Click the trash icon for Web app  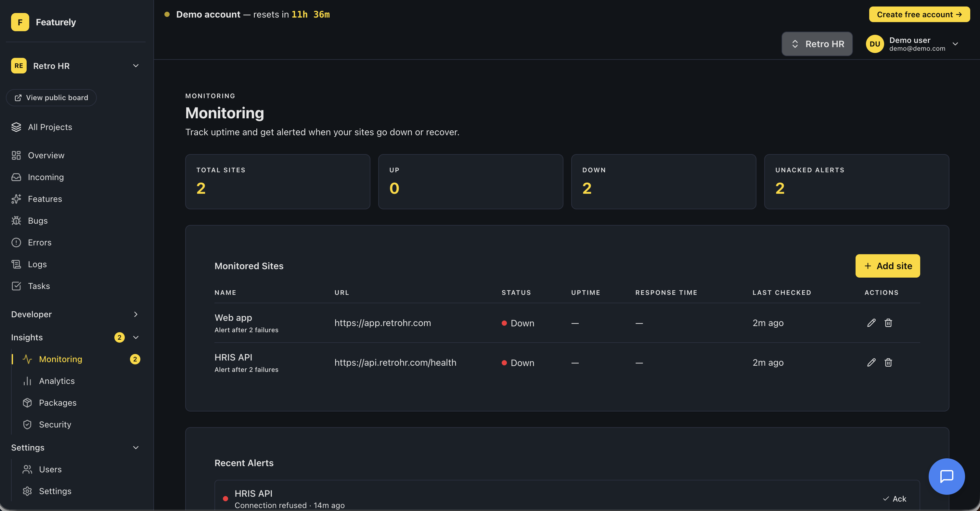[x=888, y=323]
